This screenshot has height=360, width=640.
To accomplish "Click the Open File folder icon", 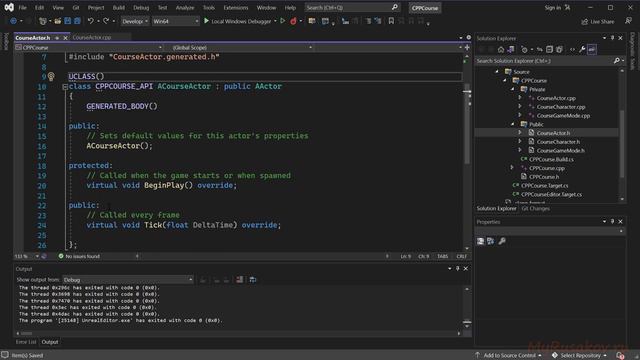I will tap(58, 21).
